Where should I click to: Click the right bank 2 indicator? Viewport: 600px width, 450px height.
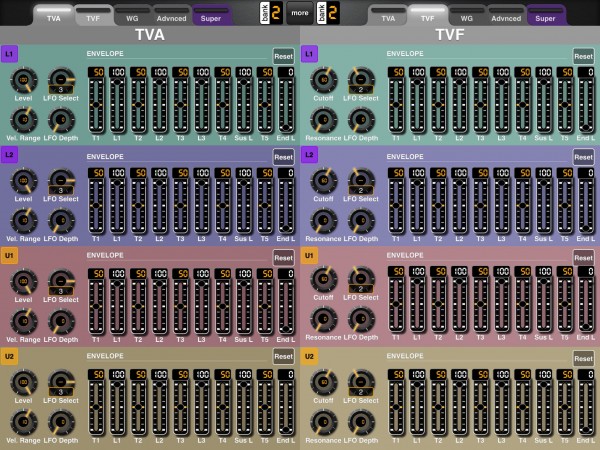click(328, 13)
